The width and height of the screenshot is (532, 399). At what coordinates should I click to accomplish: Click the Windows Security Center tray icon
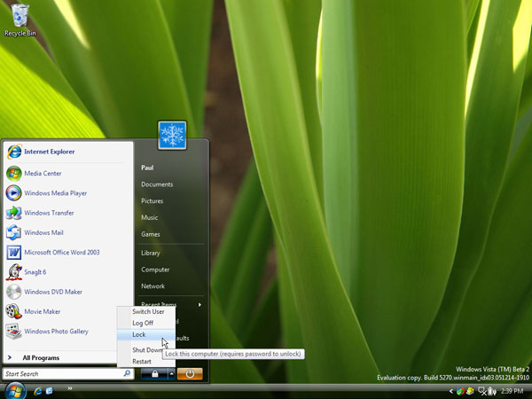coord(460,391)
